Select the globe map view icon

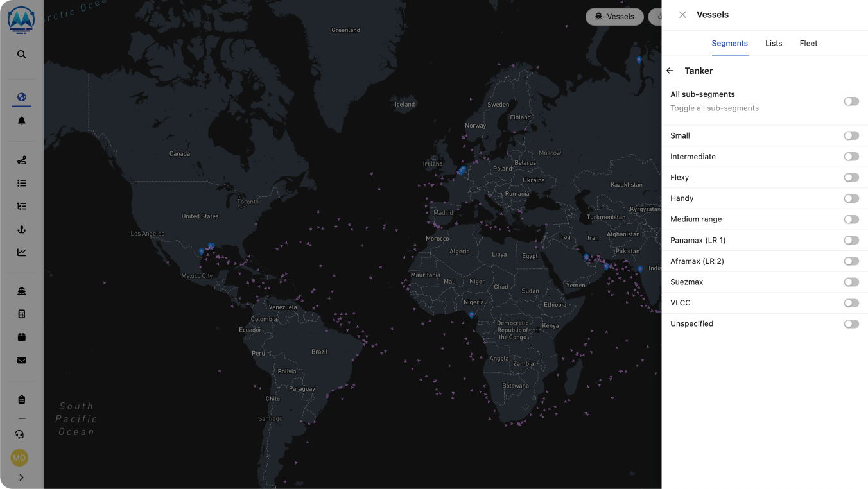(21, 96)
